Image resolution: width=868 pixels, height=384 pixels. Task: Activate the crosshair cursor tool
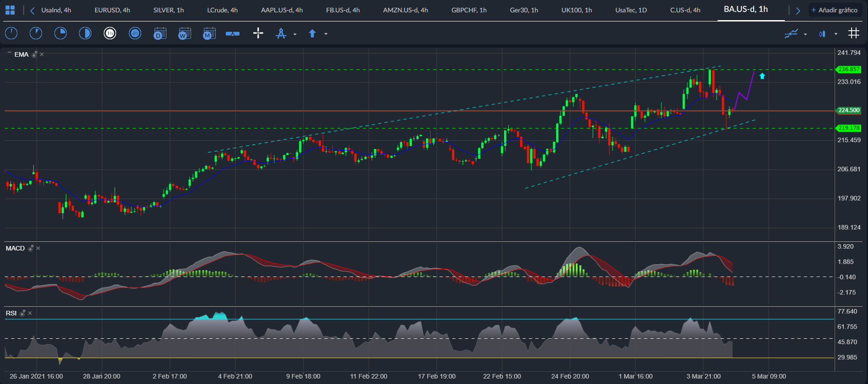[x=258, y=33]
